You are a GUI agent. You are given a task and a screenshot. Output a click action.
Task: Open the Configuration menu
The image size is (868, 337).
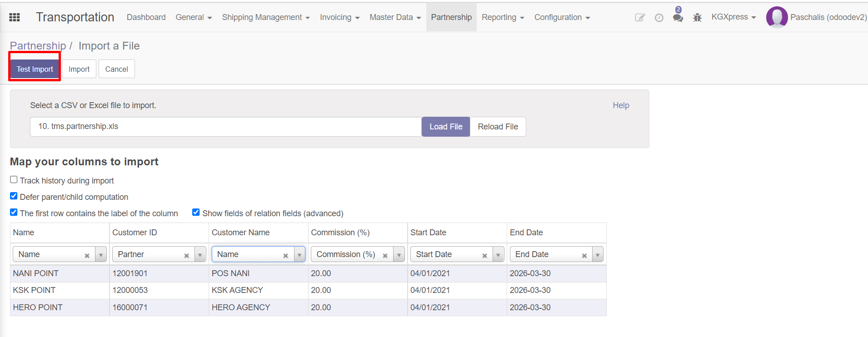pyautogui.click(x=562, y=17)
